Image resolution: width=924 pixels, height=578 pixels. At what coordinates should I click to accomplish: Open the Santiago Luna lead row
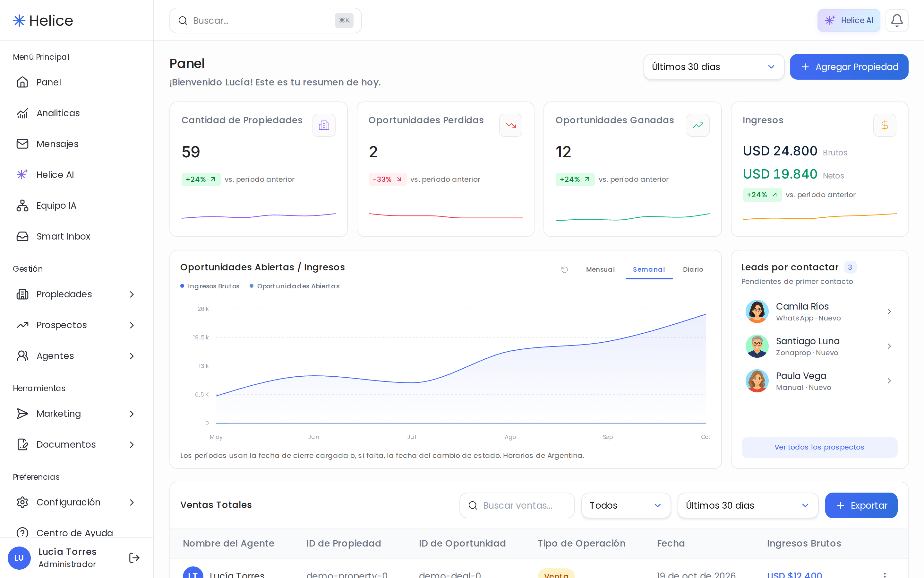tap(819, 346)
